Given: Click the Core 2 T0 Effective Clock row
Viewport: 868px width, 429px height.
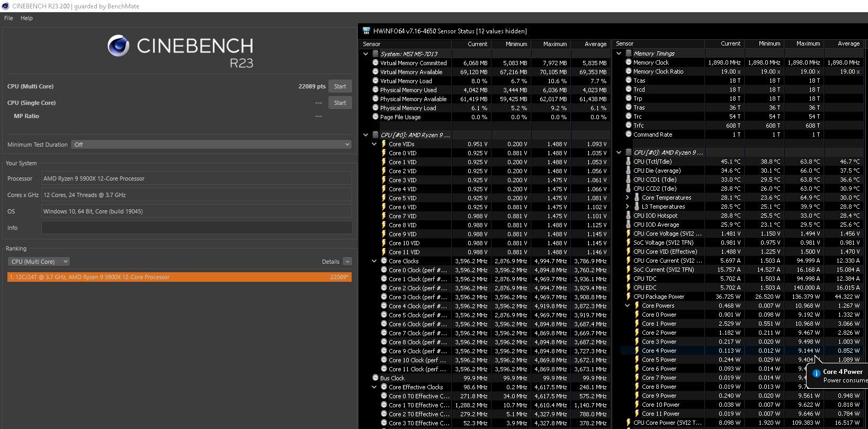Looking at the screenshot, I should click(x=486, y=414).
